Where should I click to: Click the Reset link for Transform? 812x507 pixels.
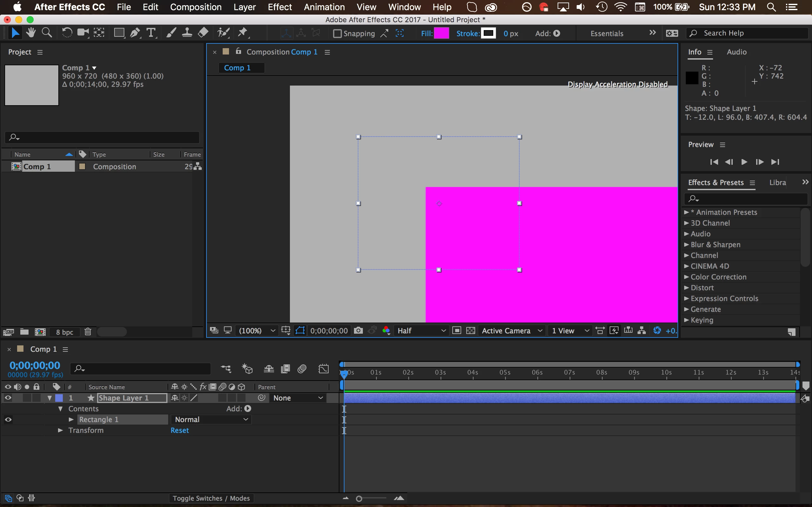tap(180, 431)
